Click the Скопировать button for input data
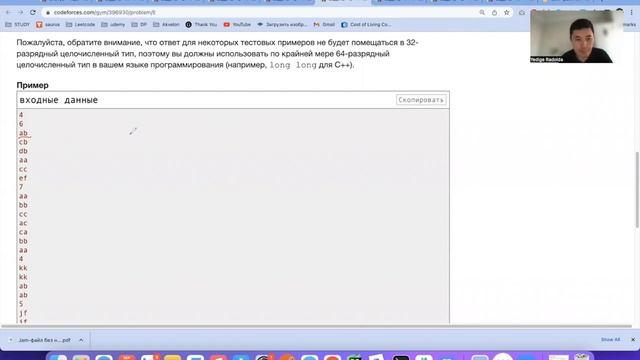The image size is (640, 360). 421,100
